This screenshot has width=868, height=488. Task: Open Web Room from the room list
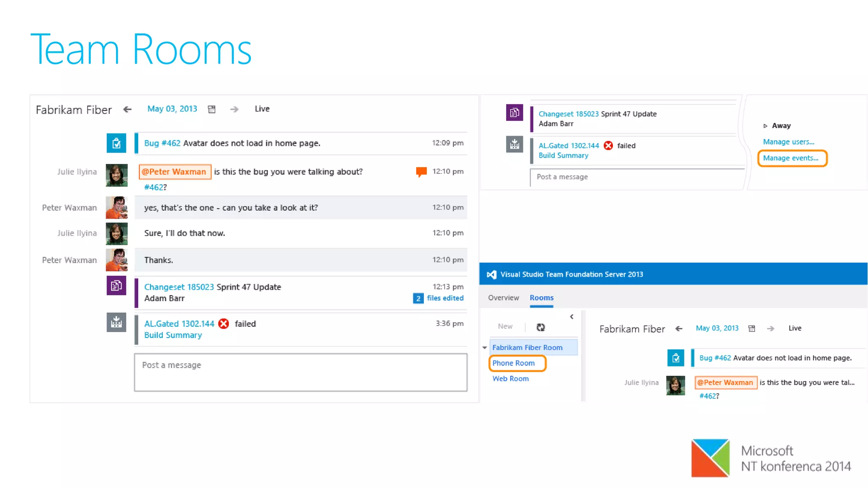tap(510, 379)
